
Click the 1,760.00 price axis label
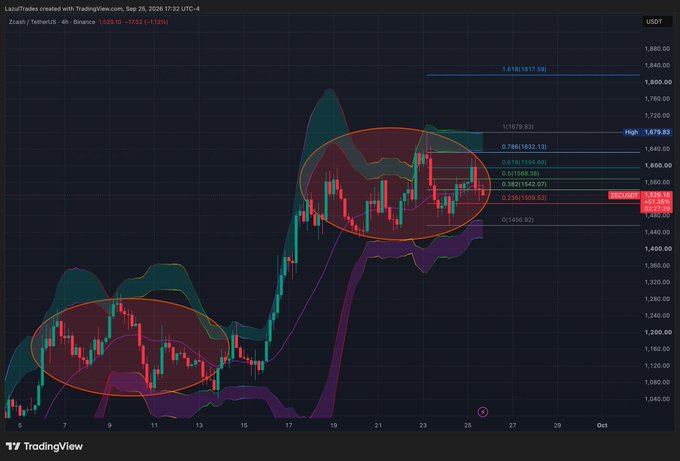658,99
